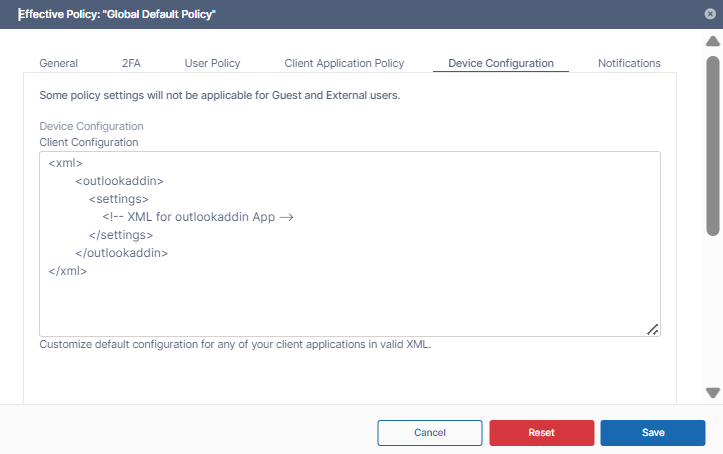Click the scroll down arrow
Image resolution: width=723 pixels, height=454 pixels.
coord(712,393)
